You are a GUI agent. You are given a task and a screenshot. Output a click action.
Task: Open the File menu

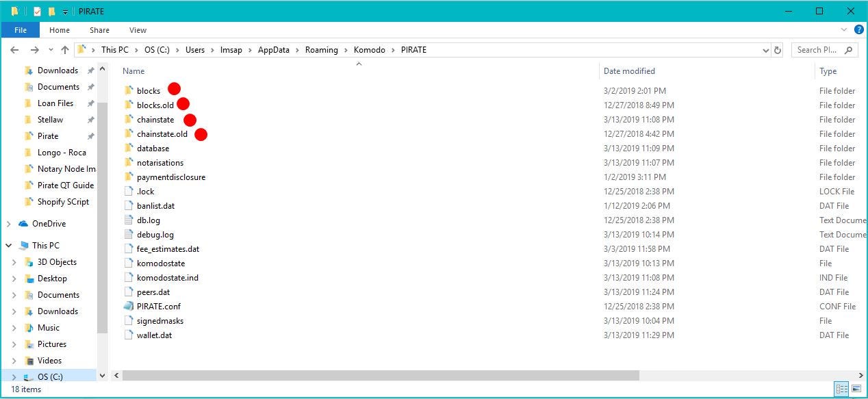tap(21, 30)
